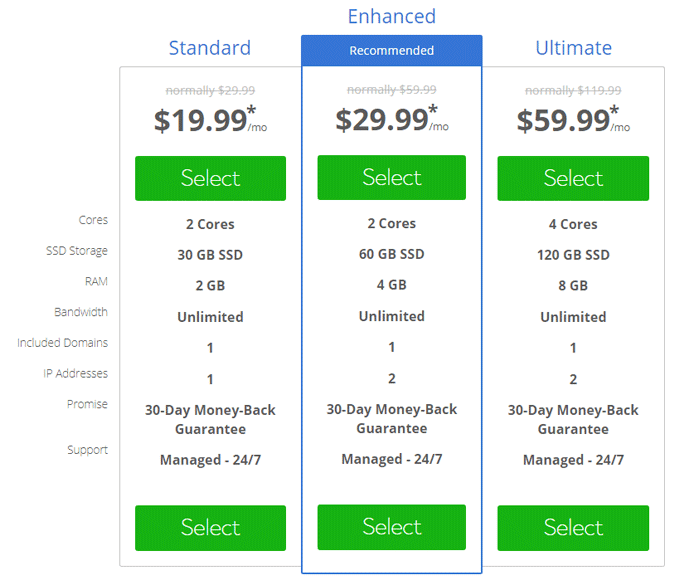Image resolution: width=694 pixels, height=585 pixels.
Task: Click '2 Cores' in Enhanced plan
Action: (x=392, y=223)
